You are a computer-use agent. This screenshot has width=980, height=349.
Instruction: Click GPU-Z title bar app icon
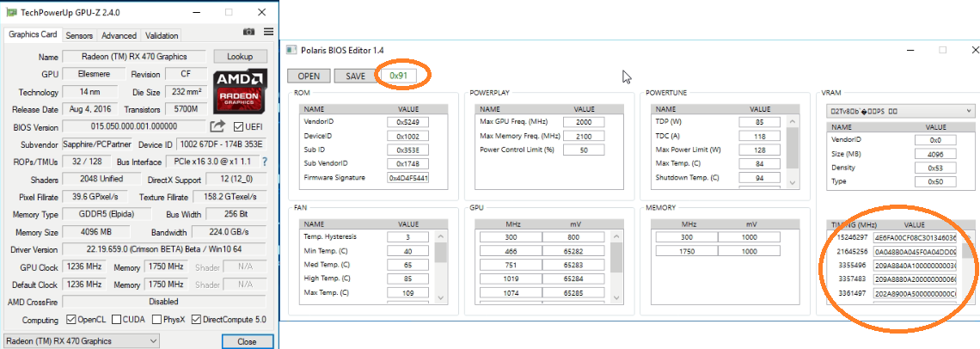coord(11,12)
